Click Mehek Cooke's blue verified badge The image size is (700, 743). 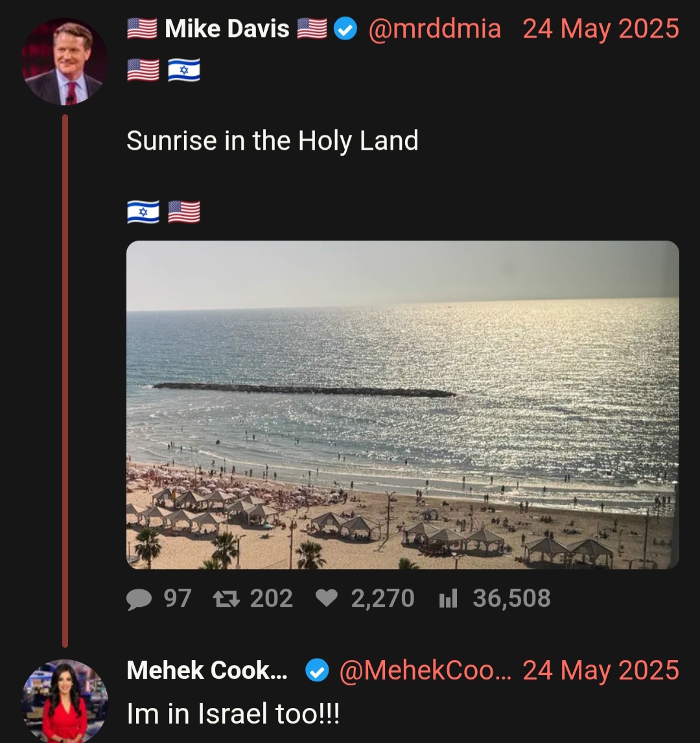click(x=317, y=671)
